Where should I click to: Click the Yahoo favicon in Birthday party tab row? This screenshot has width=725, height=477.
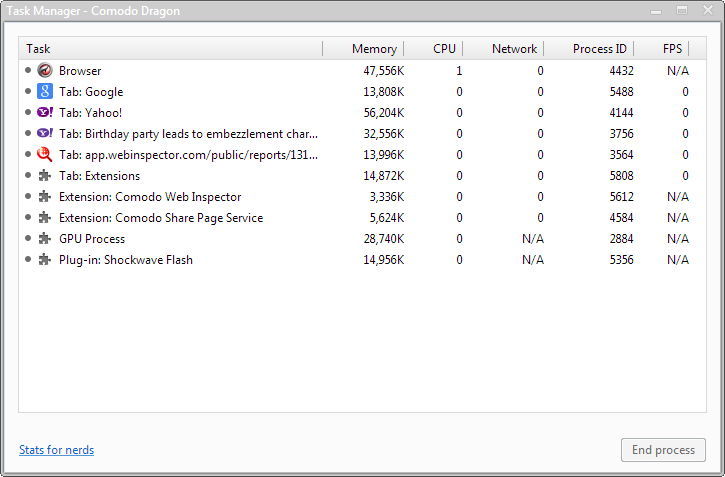coord(45,133)
